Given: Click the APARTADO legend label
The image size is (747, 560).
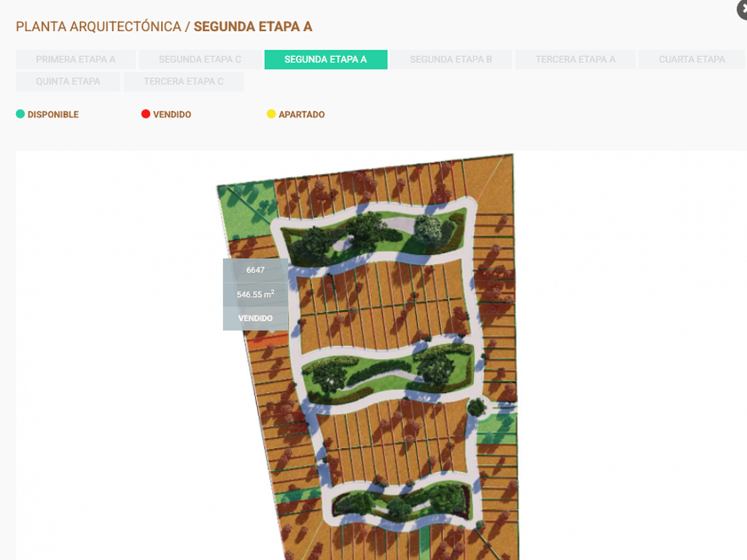Looking at the screenshot, I should 301,115.
